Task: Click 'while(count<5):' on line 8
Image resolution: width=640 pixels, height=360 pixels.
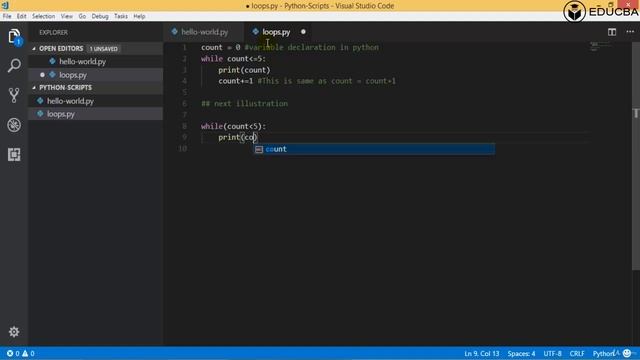Action: pyautogui.click(x=233, y=127)
